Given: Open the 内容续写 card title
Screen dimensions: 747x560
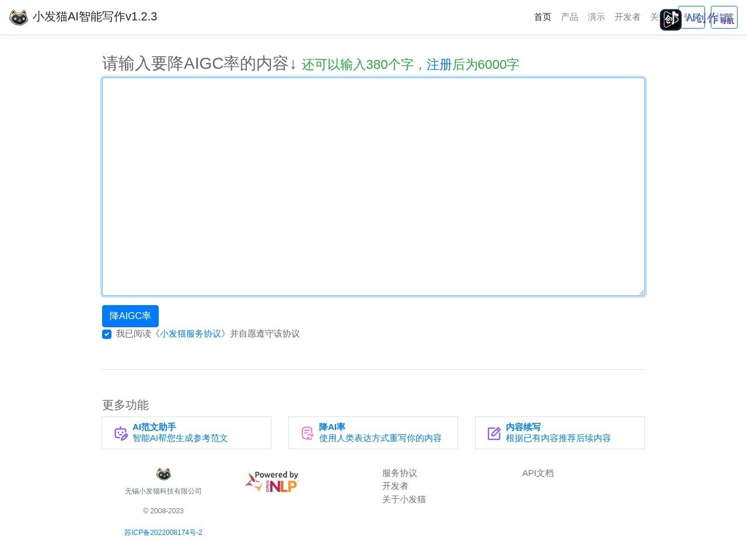Looking at the screenshot, I should 523,427.
